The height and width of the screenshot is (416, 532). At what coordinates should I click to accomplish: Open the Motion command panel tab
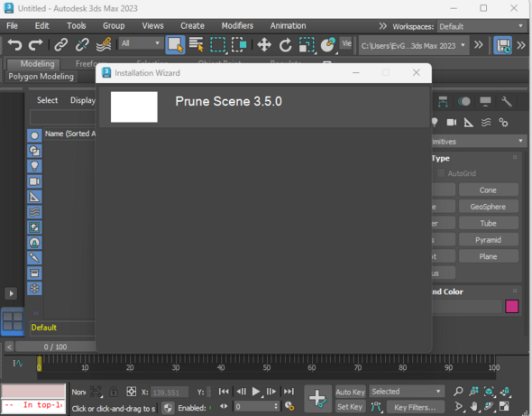pos(464,101)
